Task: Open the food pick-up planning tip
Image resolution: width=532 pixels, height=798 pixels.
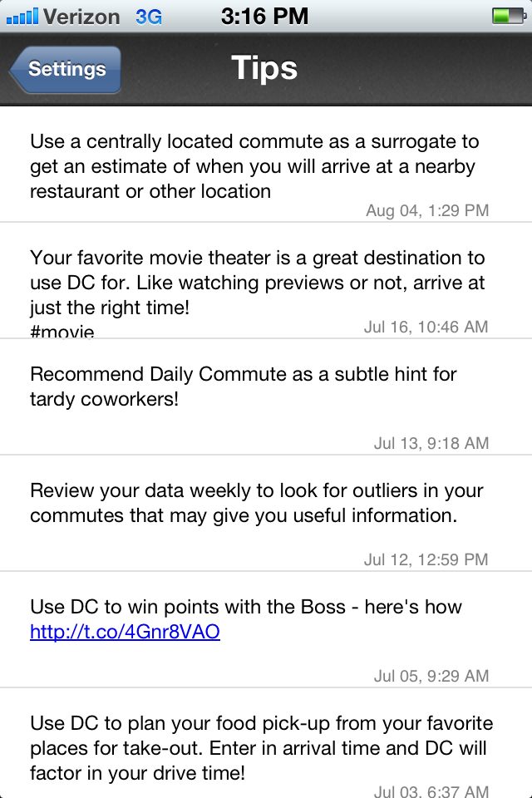Action: click(261, 748)
